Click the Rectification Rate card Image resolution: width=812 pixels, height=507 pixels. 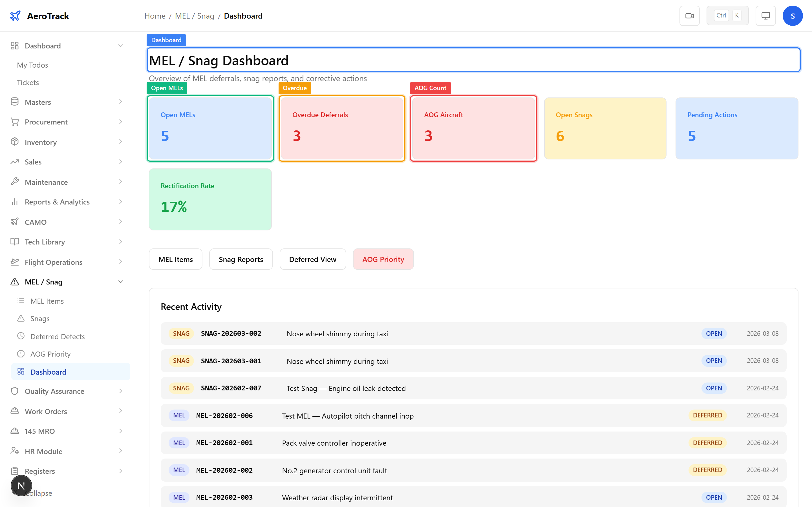[210, 199]
